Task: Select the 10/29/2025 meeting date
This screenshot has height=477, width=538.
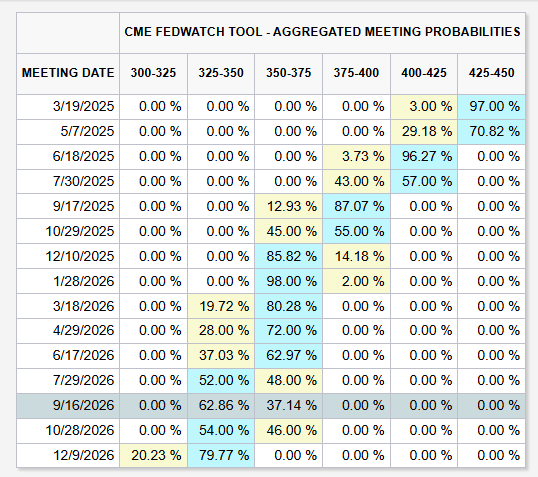Action: [x=68, y=231]
